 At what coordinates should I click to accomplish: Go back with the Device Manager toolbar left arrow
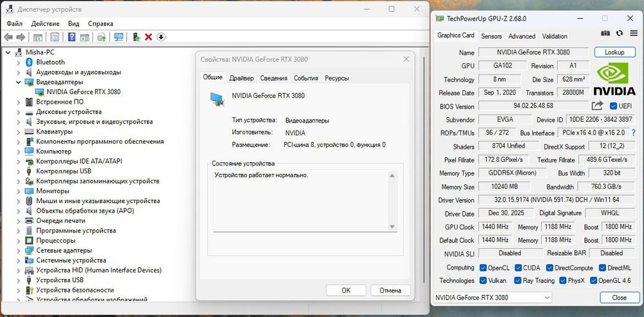(8, 37)
